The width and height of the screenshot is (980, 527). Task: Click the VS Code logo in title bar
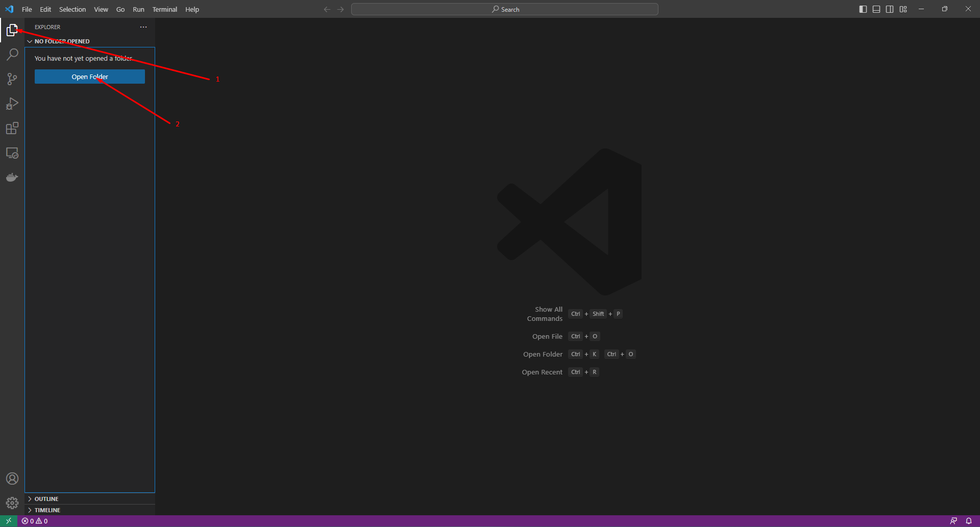tap(9, 9)
